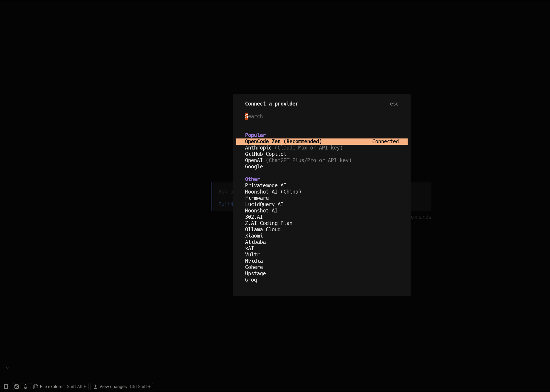
Task: Choose Groq provider entry
Action: [251, 280]
